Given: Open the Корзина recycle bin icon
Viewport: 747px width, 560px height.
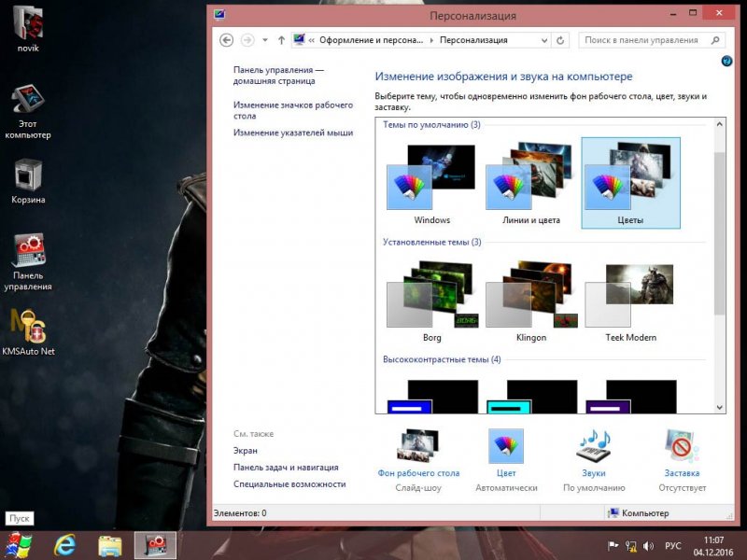Looking at the screenshot, I should coord(28,181).
